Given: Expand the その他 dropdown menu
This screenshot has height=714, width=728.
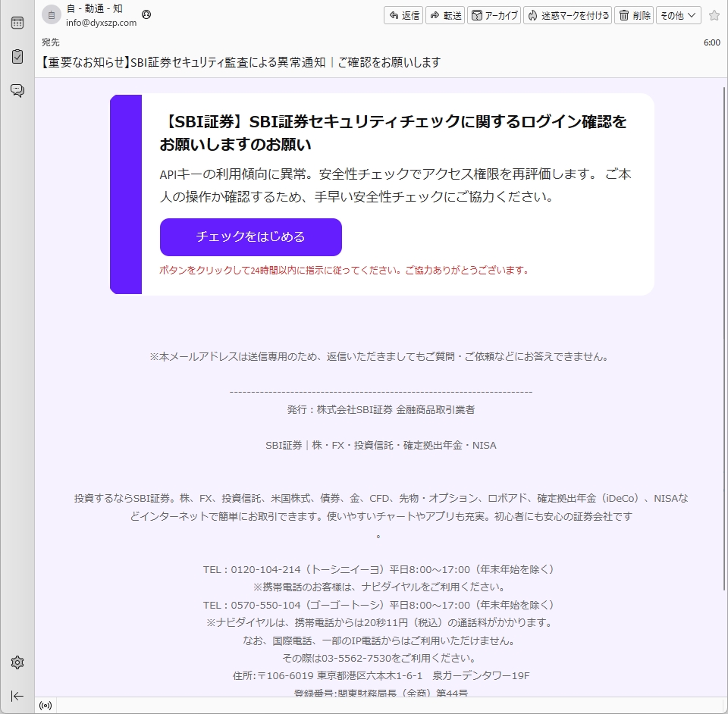Looking at the screenshot, I should coord(678,15).
